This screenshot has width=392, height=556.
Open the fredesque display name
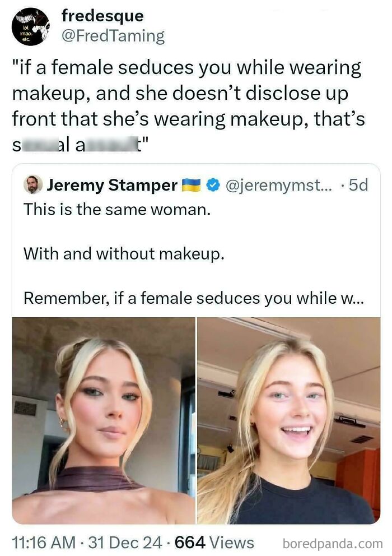[102, 16]
